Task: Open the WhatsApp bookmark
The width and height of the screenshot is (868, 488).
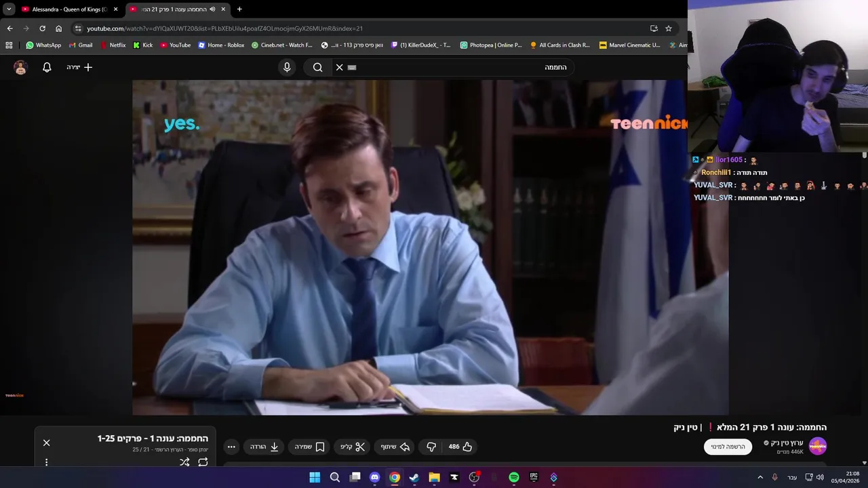Action: 43,45
